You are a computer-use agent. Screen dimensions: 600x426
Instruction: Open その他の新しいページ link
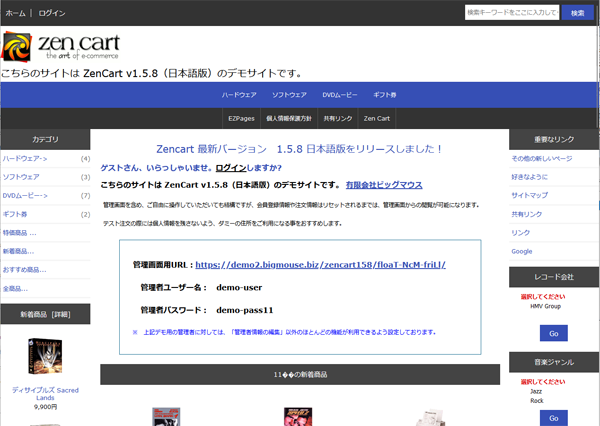(542, 158)
